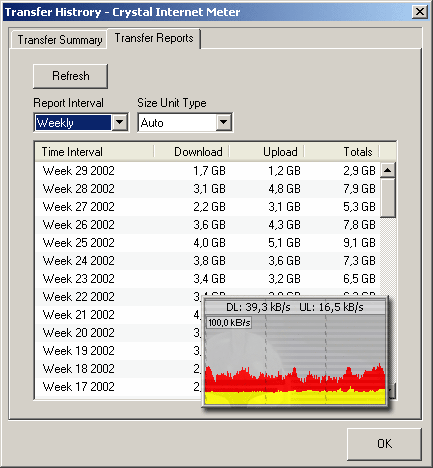
Task: Click the 5,1 GB upload value
Action: point(284,243)
